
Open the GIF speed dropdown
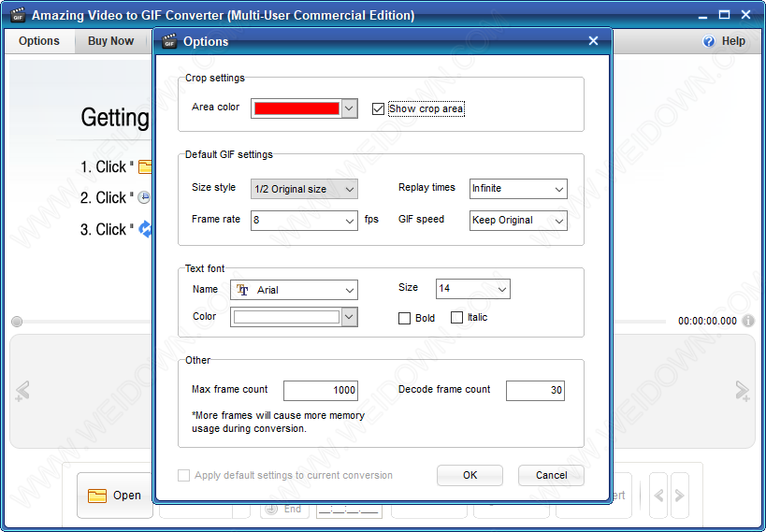(518, 221)
